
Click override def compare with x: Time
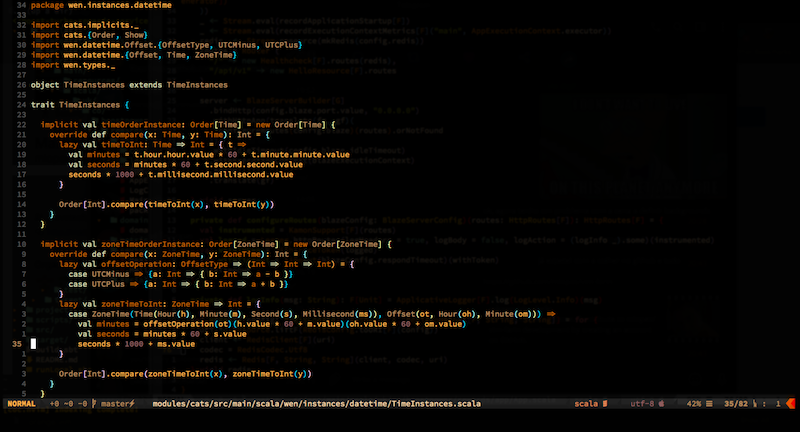tap(160, 135)
